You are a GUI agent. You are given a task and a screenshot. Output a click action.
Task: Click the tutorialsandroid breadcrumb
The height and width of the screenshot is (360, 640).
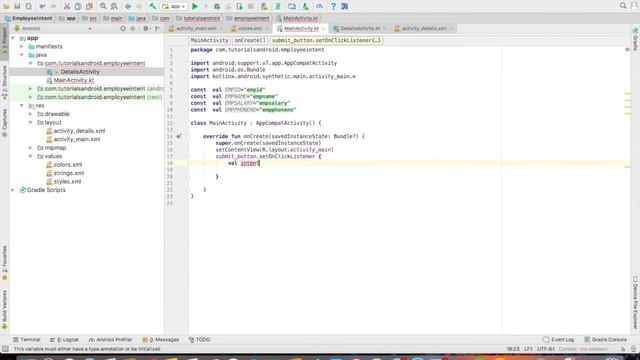(x=198, y=18)
